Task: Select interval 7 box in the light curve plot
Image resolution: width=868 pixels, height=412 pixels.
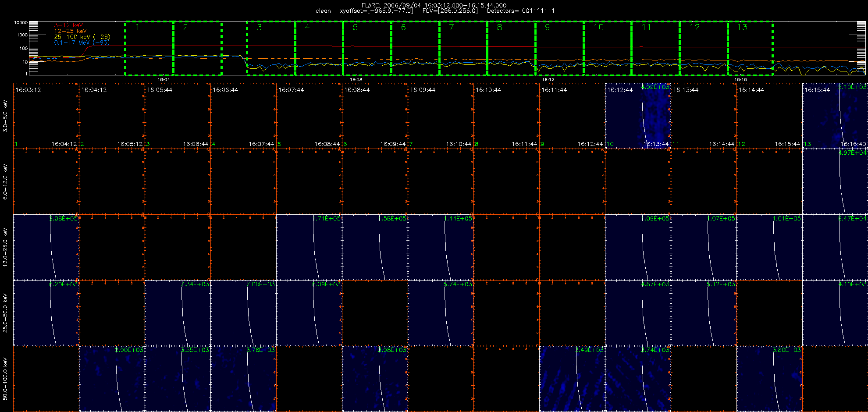Action: coord(463,48)
